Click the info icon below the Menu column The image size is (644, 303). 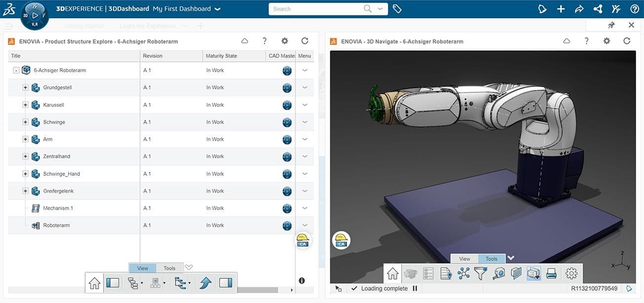302,281
